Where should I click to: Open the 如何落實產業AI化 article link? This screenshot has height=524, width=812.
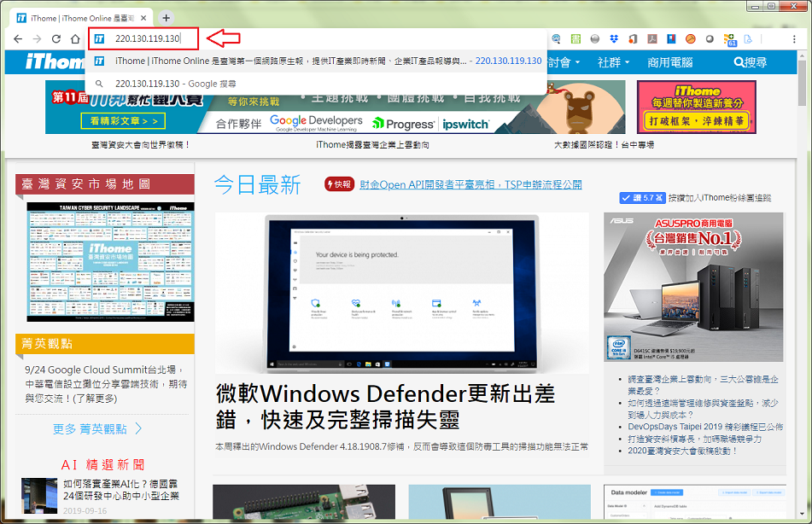[120, 490]
